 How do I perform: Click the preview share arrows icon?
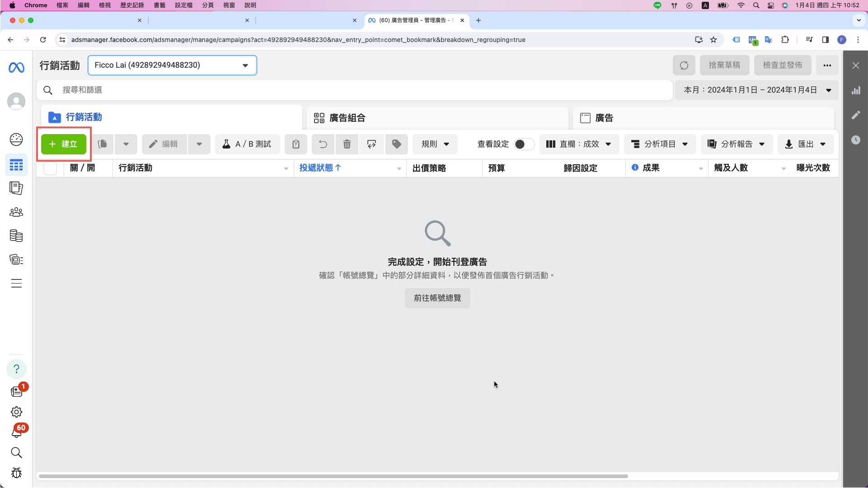(371, 144)
